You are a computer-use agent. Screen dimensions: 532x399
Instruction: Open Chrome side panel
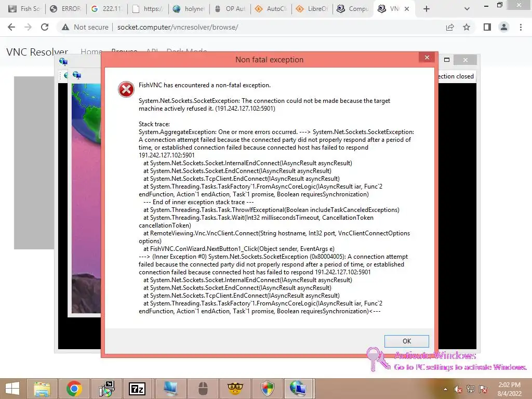pos(487,27)
